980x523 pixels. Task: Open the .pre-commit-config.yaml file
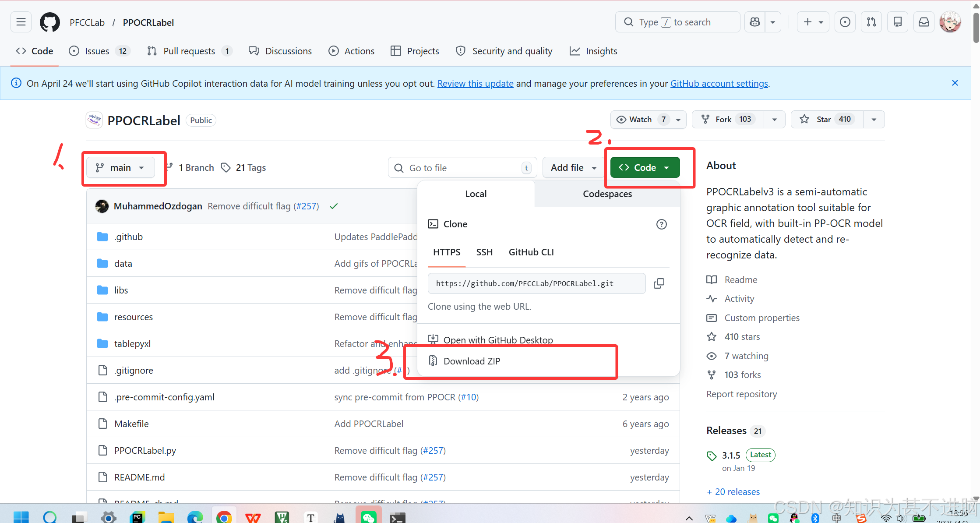[165, 397]
